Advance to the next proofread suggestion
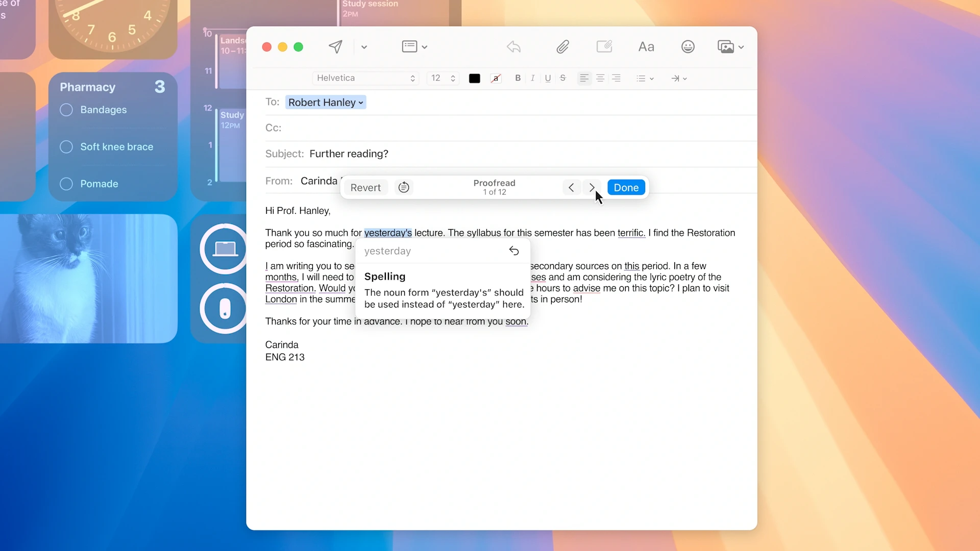 pos(592,187)
